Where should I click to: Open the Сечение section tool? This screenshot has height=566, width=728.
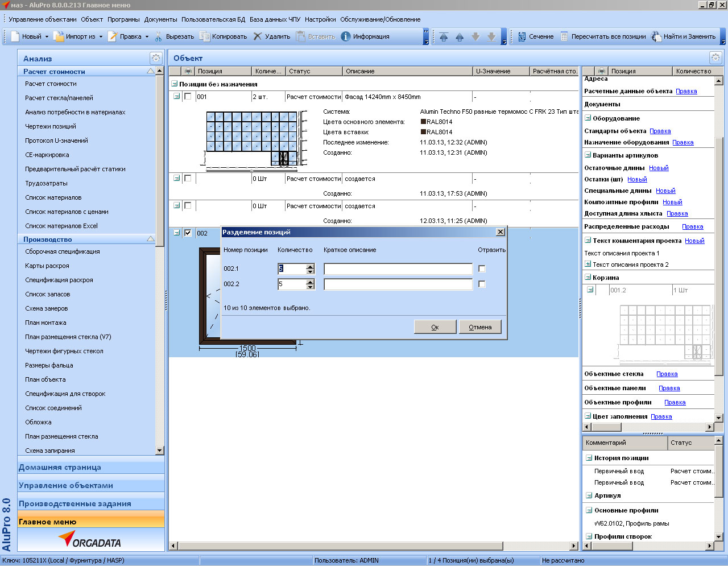point(522,36)
